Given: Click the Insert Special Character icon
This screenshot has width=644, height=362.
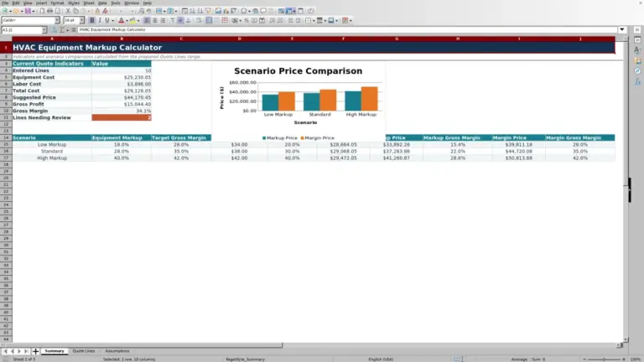Looking at the screenshot, I should [244, 11].
